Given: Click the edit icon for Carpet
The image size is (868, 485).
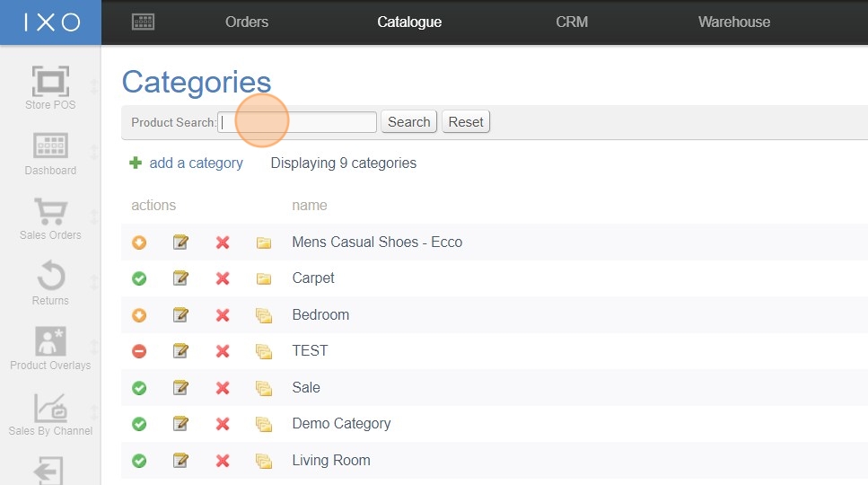Looking at the screenshot, I should click(x=180, y=278).
